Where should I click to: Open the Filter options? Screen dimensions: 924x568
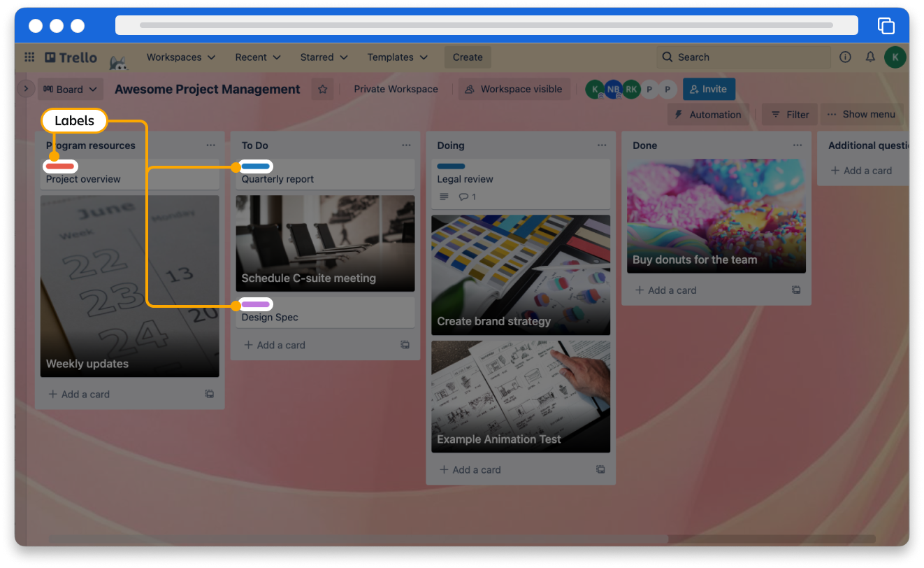click(x=790, y=115)
